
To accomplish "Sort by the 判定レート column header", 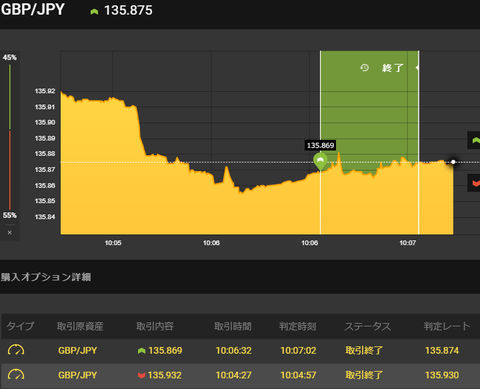I will 447,326.
